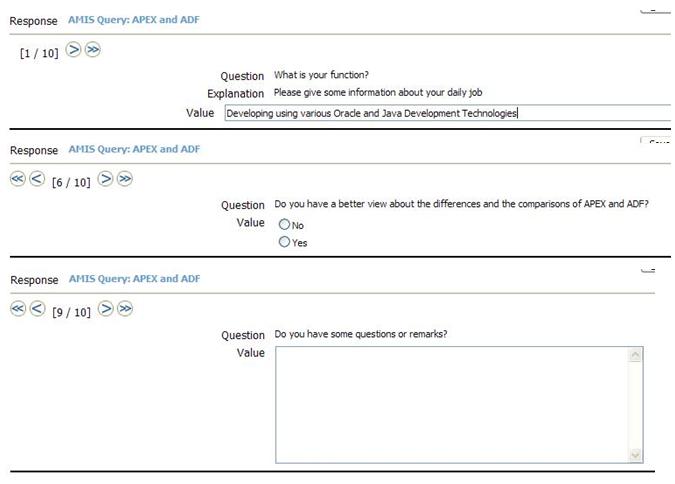This screenshot has height=484, width=675.
Task: Click last-page arrow in the 1/10 response panel
Action: [x=92, y=49]
